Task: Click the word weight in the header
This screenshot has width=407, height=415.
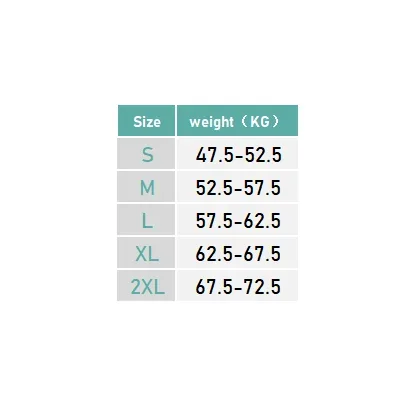Action: coord(211,122)
